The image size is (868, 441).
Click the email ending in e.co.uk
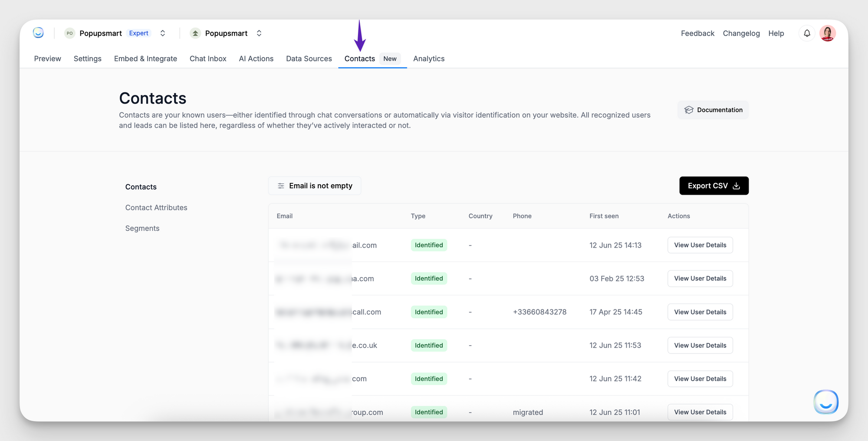(x=327, y=345)
